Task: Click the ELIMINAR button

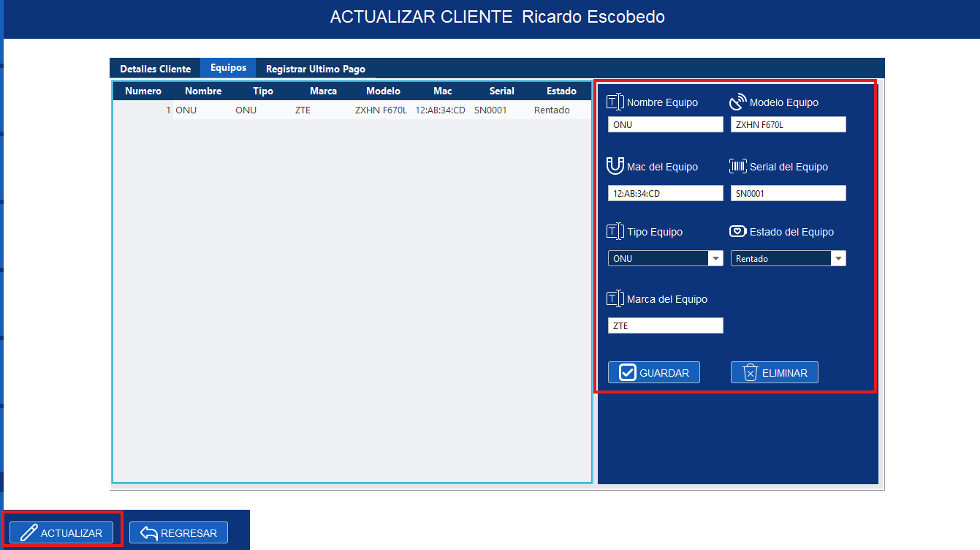Action: tap(775, 372)
